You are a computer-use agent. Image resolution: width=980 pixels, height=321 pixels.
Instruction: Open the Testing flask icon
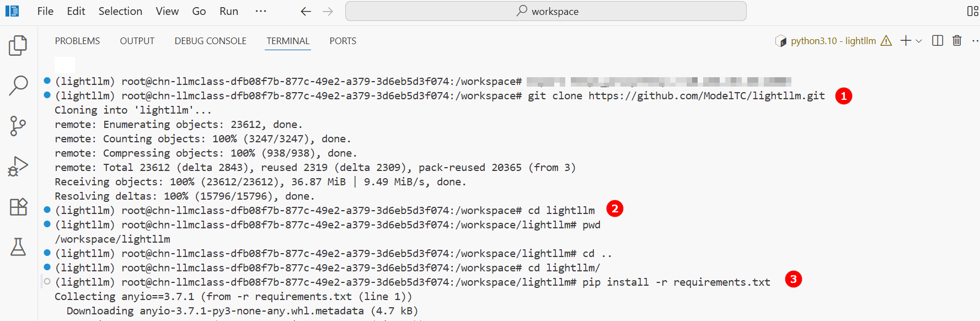[18, 247]
